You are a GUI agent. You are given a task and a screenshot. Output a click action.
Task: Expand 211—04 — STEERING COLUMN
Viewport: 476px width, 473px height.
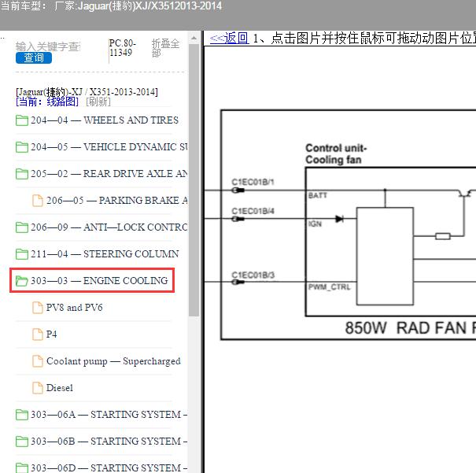click(105, 253)
